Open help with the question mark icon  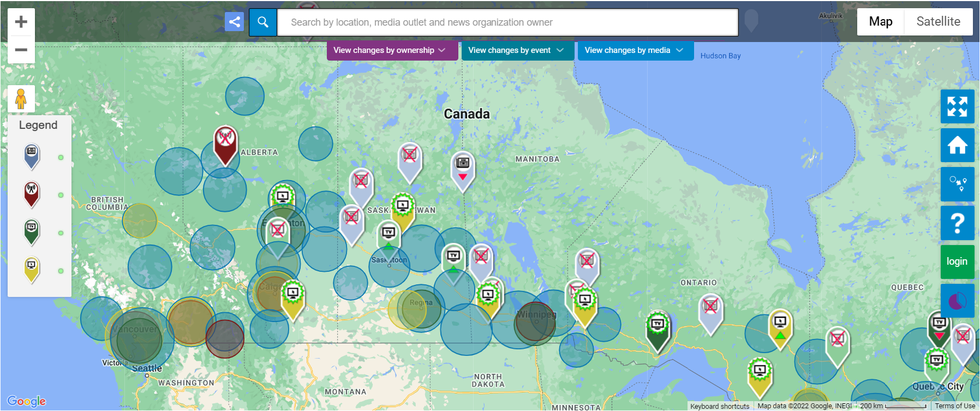click(957, 223)
